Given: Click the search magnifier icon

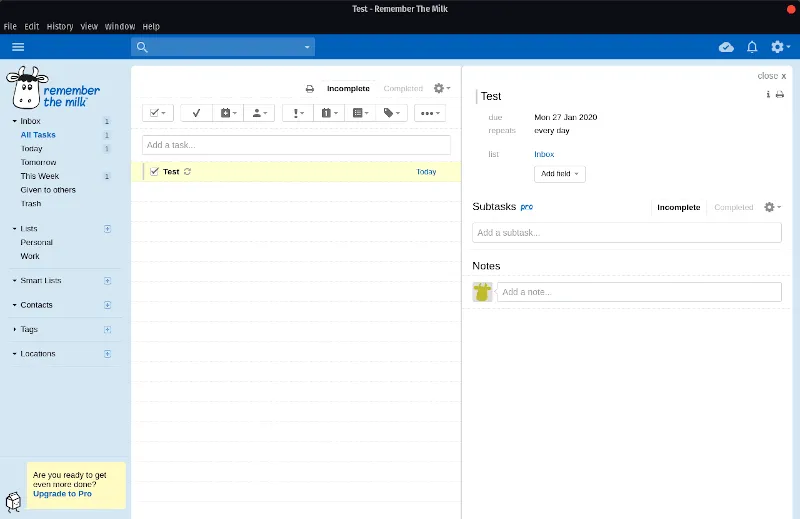Looking at the screenshot, I should [x=142, y=47].
